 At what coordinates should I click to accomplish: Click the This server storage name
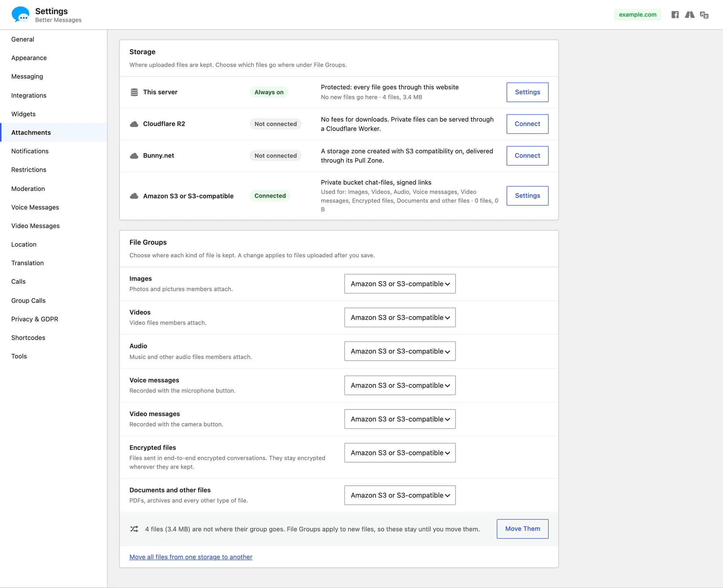[x=160, y=92]
